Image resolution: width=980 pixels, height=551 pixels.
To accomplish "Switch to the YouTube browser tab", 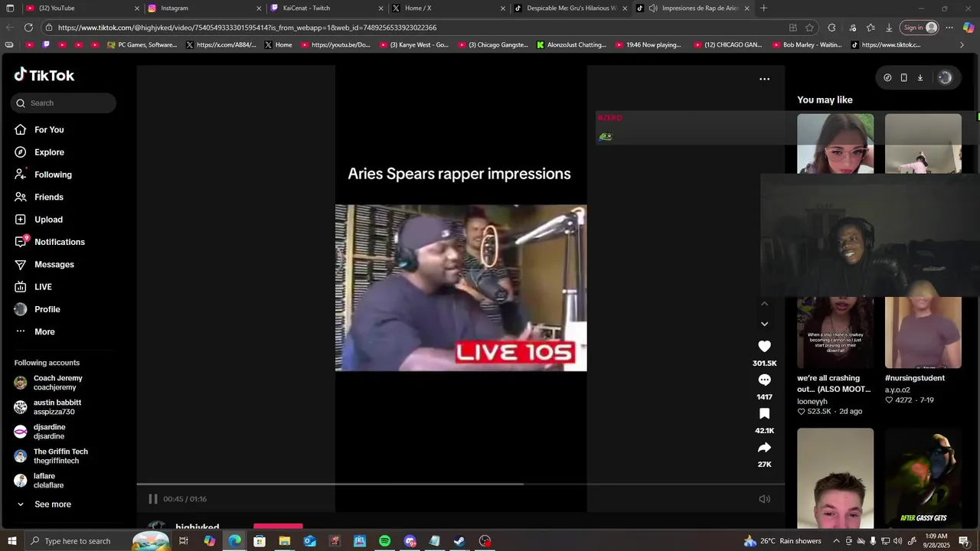I will [x=83, y=8].
